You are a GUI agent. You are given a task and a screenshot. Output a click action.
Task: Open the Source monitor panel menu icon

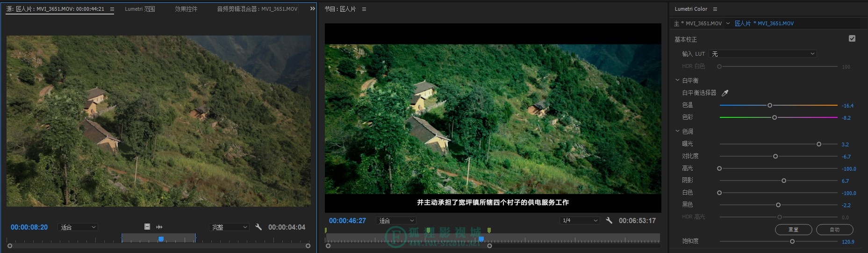(x=112, y=9)
